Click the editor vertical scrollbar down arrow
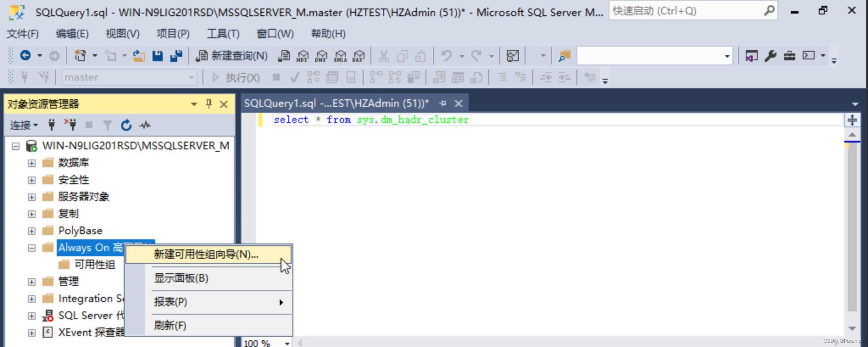 (852, 329)
